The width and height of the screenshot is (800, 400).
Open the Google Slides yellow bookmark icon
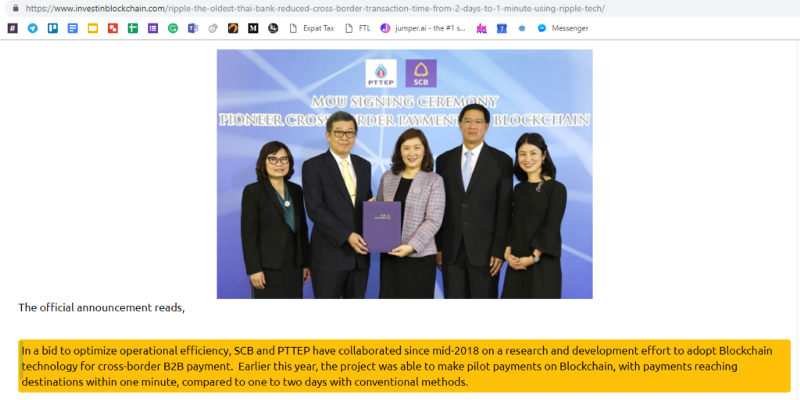click(x=93, y=29)
